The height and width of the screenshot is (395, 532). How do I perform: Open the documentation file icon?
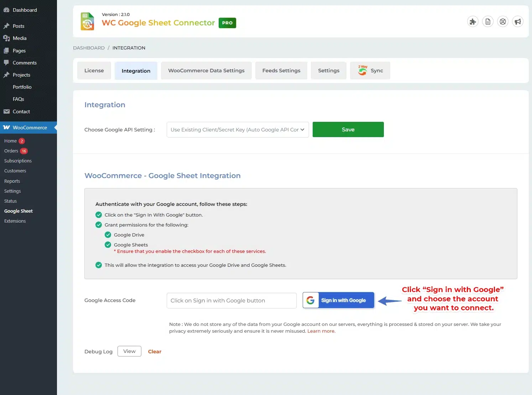(488, 22)
